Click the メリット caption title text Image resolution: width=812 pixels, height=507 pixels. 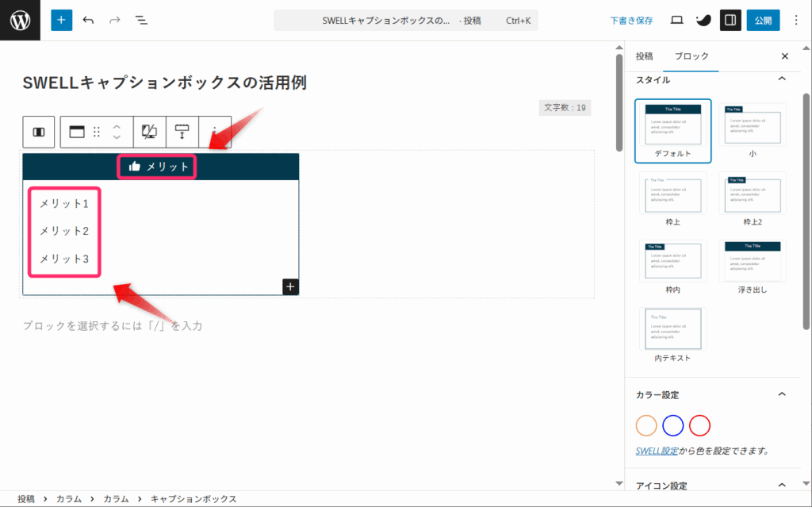click(167, 167)
